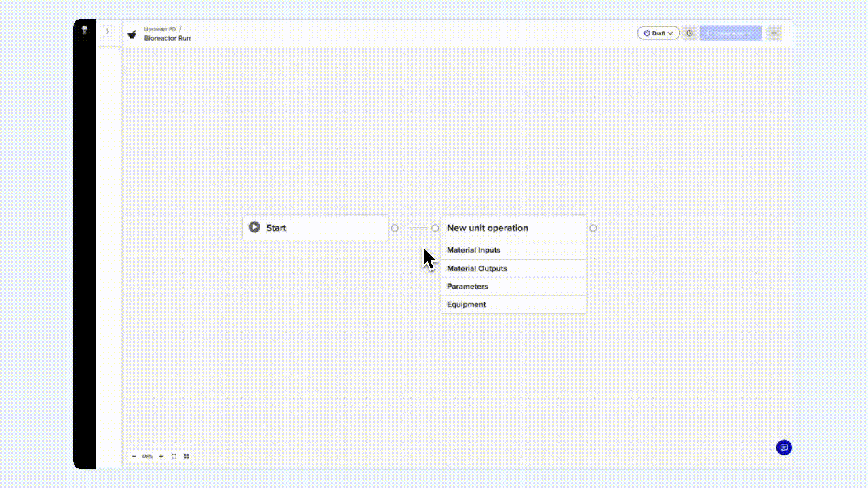This screenshot has height=488, width=868.
Task: Open the Material Inputs row
Action: click(x=513, y=251)
